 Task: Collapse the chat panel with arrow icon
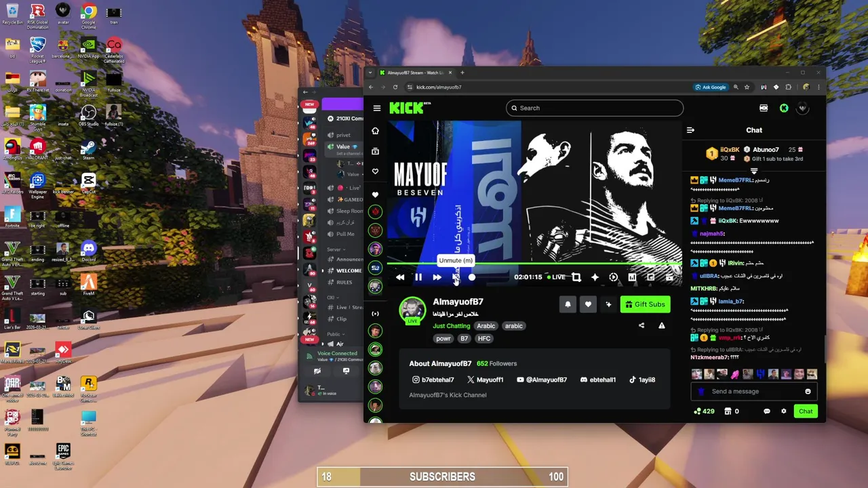(690, 130)
